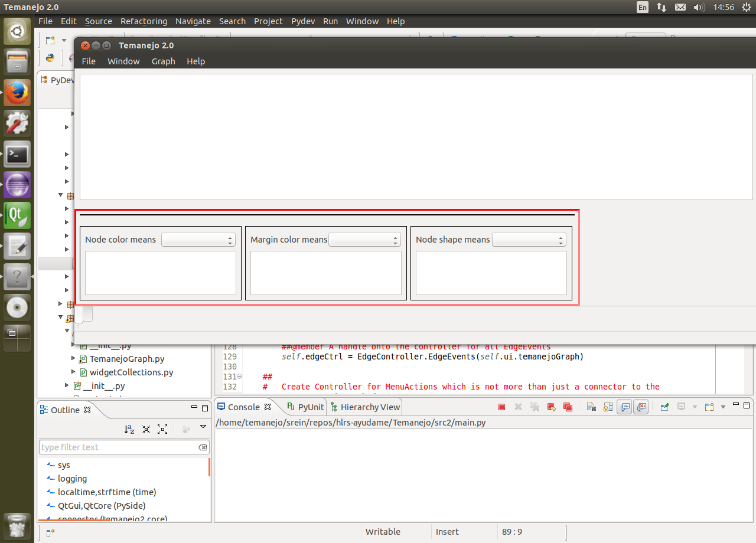Open the Eclipse Run menu
The height and width of the screenshot is (543, 756).
pyautogui.click(x=330, y=21)
